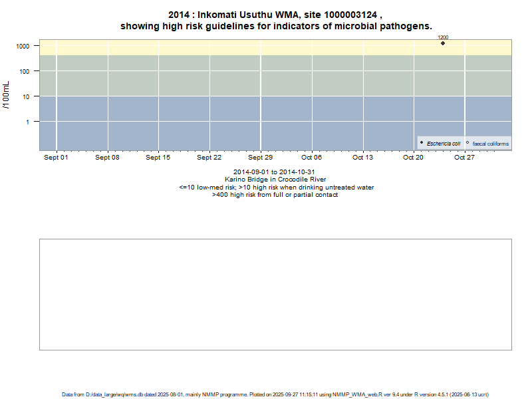The width and height of the screenshot is (532, 399).
Task: Click the green band between 10 and 400
Action: point(266,76)
